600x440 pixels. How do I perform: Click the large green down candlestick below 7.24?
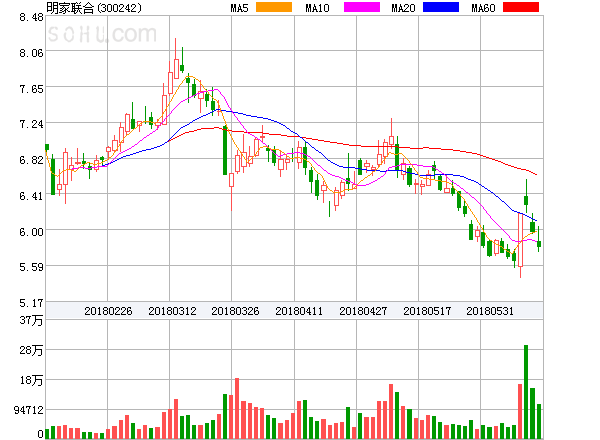tap(225, 150)
